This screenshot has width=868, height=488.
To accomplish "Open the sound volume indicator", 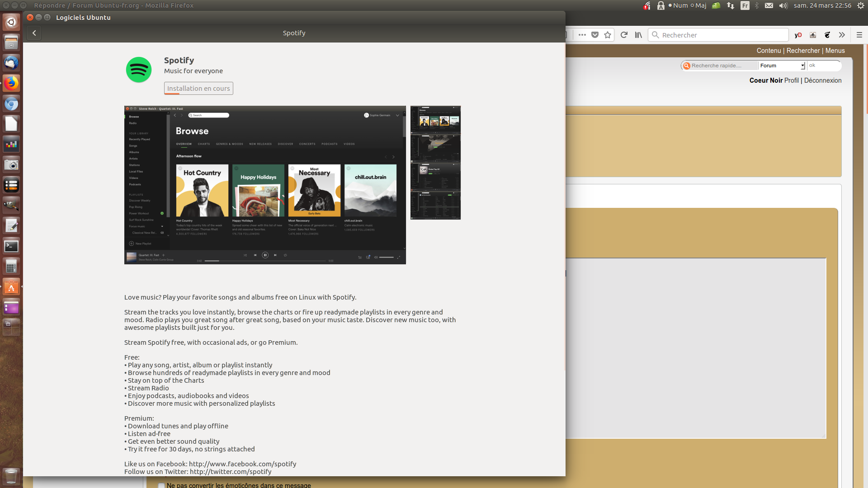I will (783, 5).
